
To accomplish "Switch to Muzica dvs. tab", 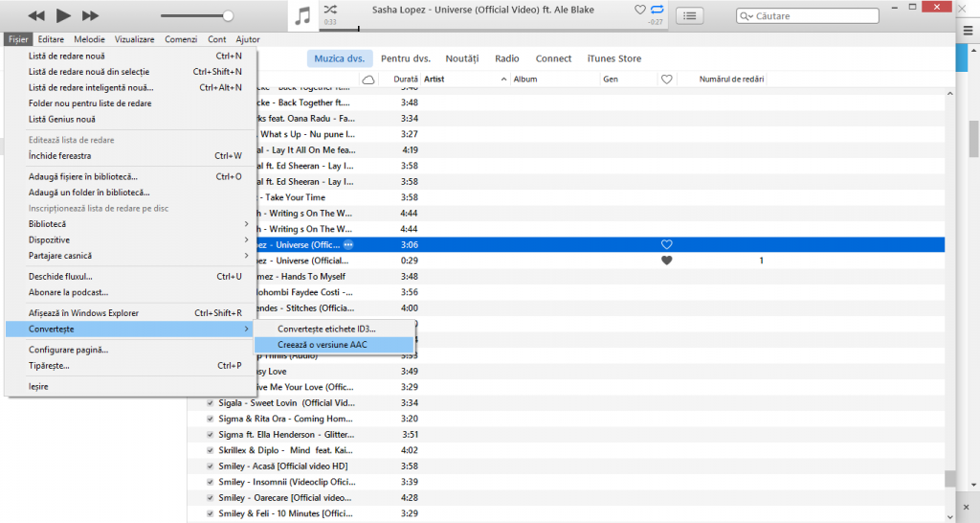I will point(340,58).
